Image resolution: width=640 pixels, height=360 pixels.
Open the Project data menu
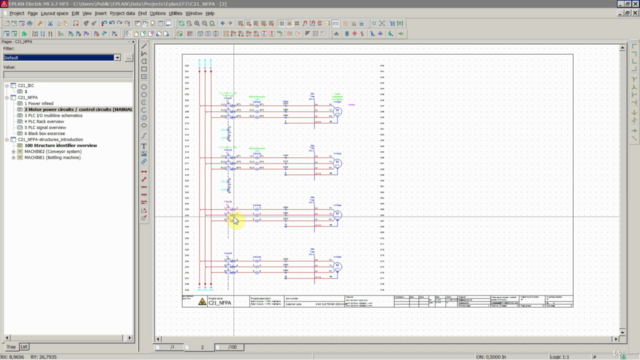[x=122, y=13]
